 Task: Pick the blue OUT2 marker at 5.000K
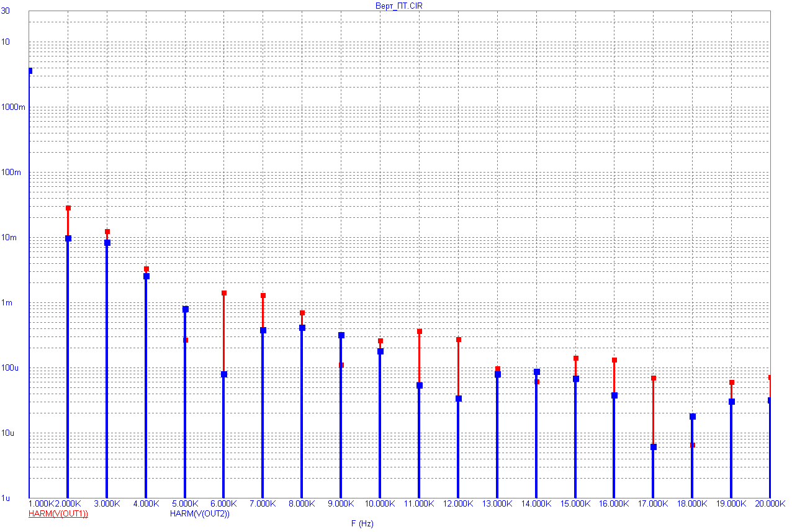point(186,309)
